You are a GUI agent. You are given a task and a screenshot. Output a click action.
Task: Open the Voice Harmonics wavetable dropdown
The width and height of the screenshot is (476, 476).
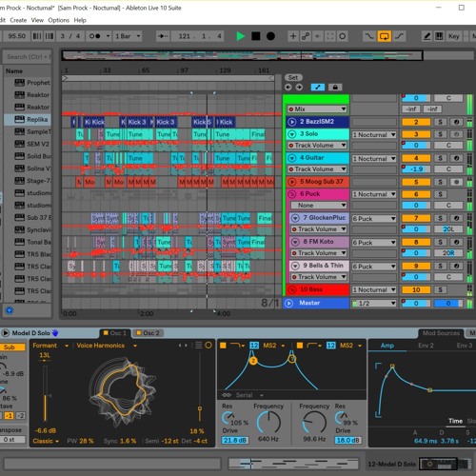[x=107, y=346]
